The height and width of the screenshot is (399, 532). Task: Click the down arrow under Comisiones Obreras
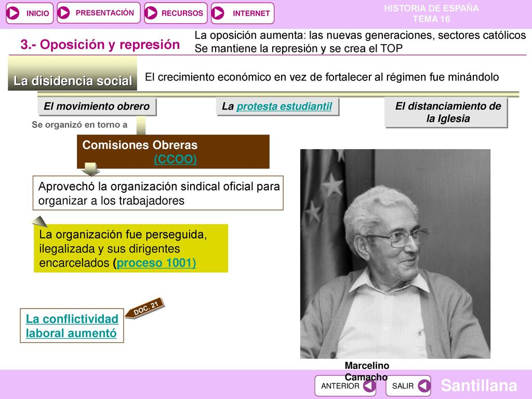coord(90,169)
